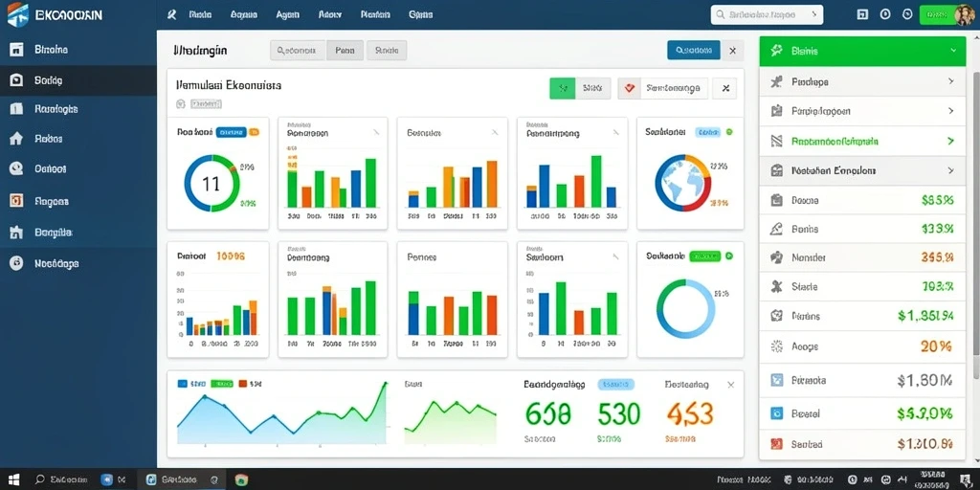This screenshot has width=980, height=490.
Task: Click the wrench icon in the green header row
Action: [x=777, y=51]
